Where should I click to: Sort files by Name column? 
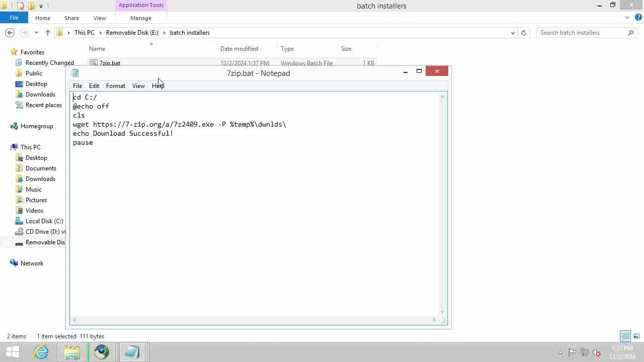97,49
